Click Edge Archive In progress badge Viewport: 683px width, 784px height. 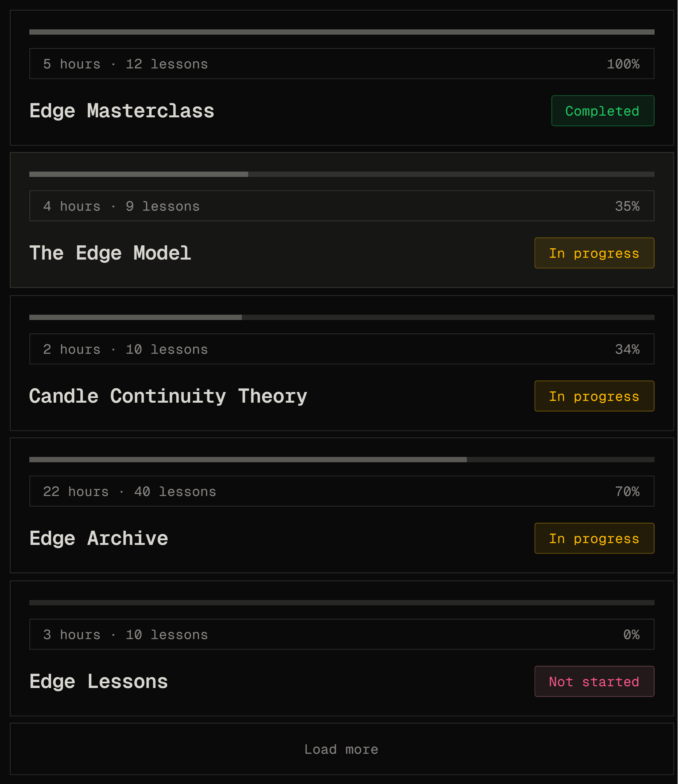pos(599,542)
